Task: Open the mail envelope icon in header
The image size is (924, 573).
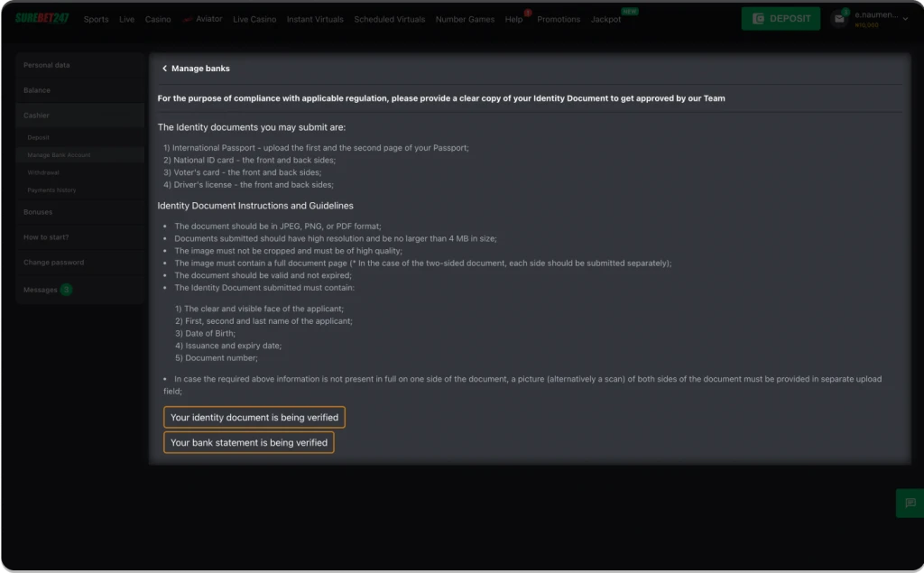Action: [x=839, y=19]
